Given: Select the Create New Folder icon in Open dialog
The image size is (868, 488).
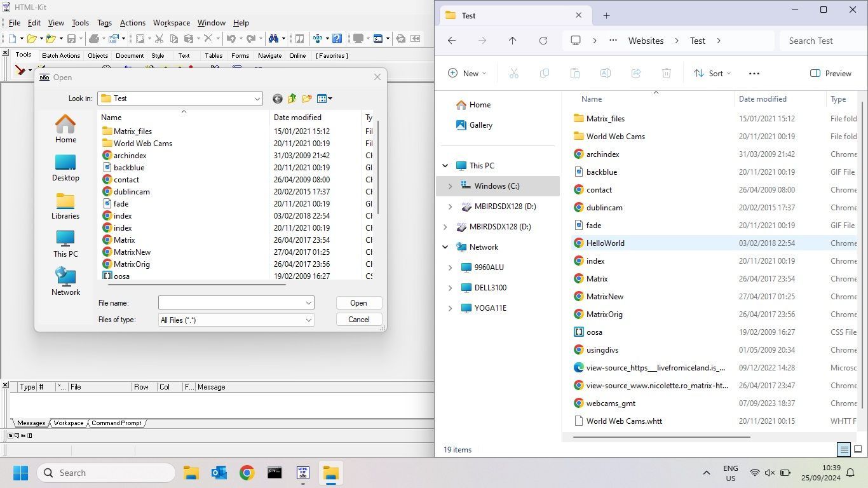Looking at the screenshot, I should click(306, 98).
